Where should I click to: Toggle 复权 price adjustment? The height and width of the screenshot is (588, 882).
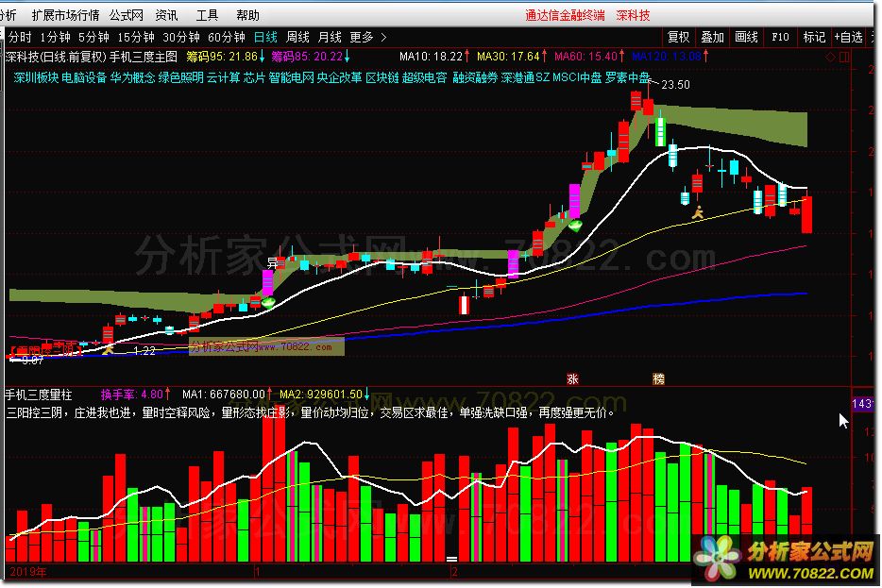(x=678, y=37)
